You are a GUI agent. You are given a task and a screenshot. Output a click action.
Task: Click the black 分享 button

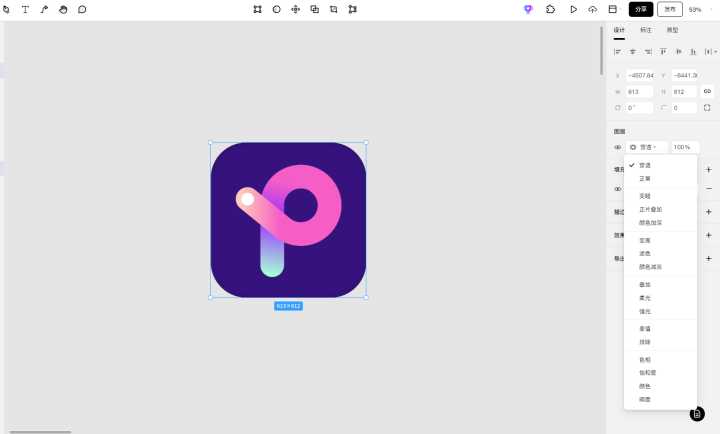point(641,9)
